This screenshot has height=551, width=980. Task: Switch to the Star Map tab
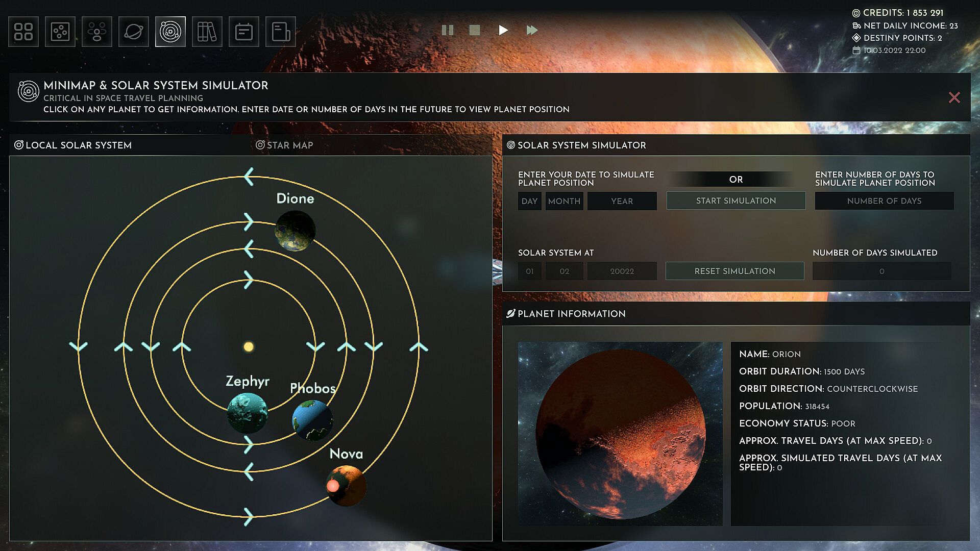pyautogui.click(x=284, y=145)
